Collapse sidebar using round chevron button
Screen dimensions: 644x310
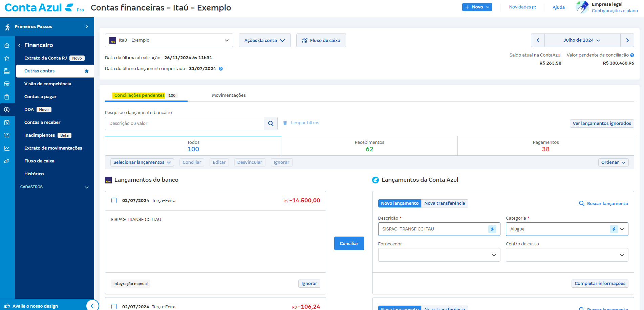coord(92,306)
